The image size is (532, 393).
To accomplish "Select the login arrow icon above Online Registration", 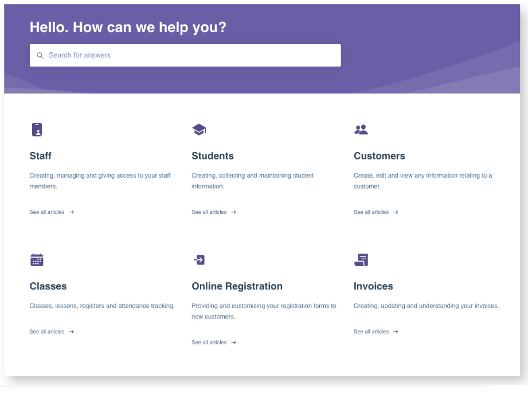I will coord(199,260).
